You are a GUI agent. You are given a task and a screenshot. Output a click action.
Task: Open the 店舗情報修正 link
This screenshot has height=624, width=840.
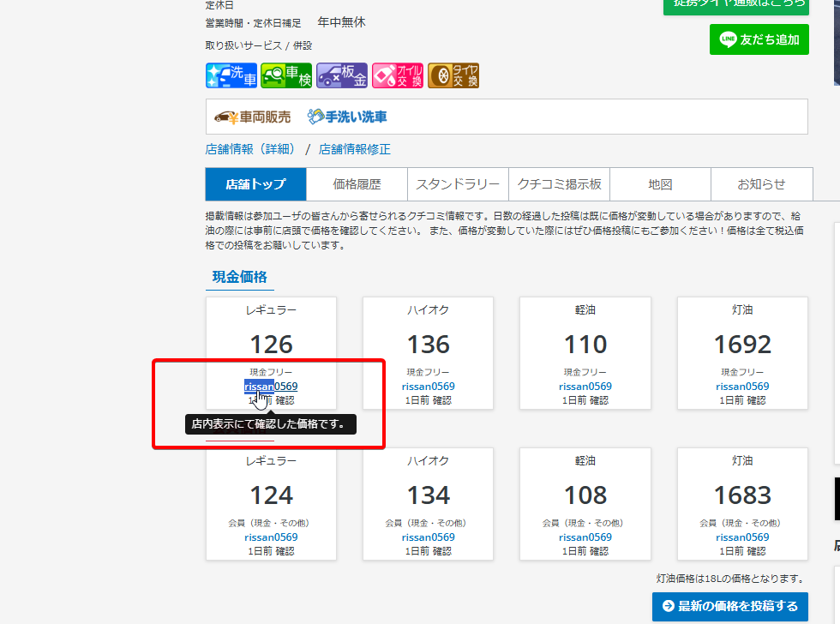(355, 149)
